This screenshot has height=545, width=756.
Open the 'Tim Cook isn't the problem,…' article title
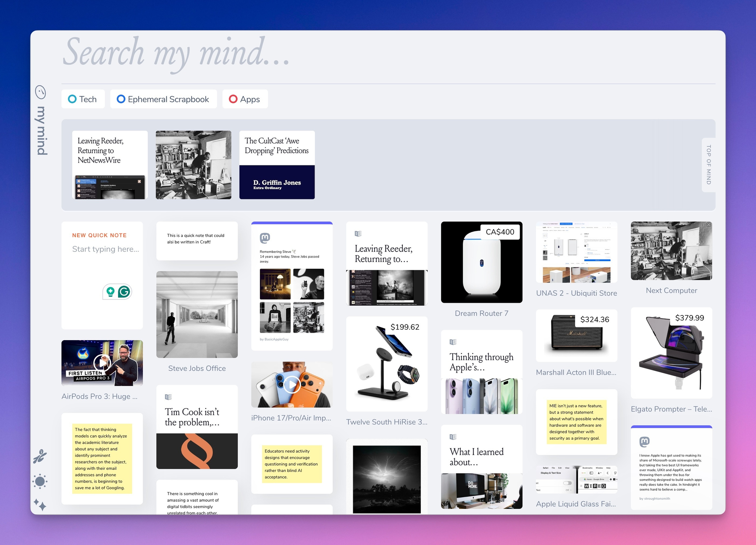[x=192, y=417]
